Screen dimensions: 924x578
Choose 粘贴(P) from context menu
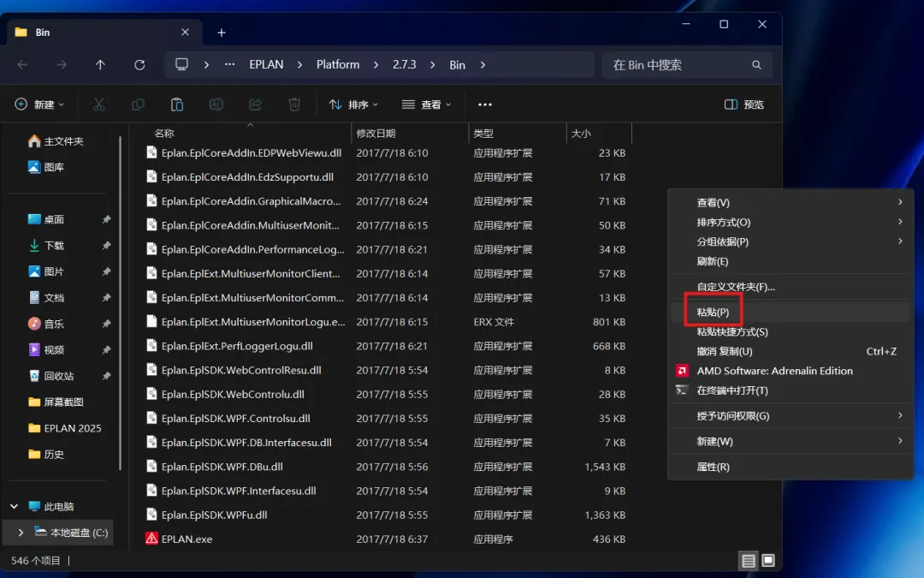pyautogui.click(x=790, y=312)
